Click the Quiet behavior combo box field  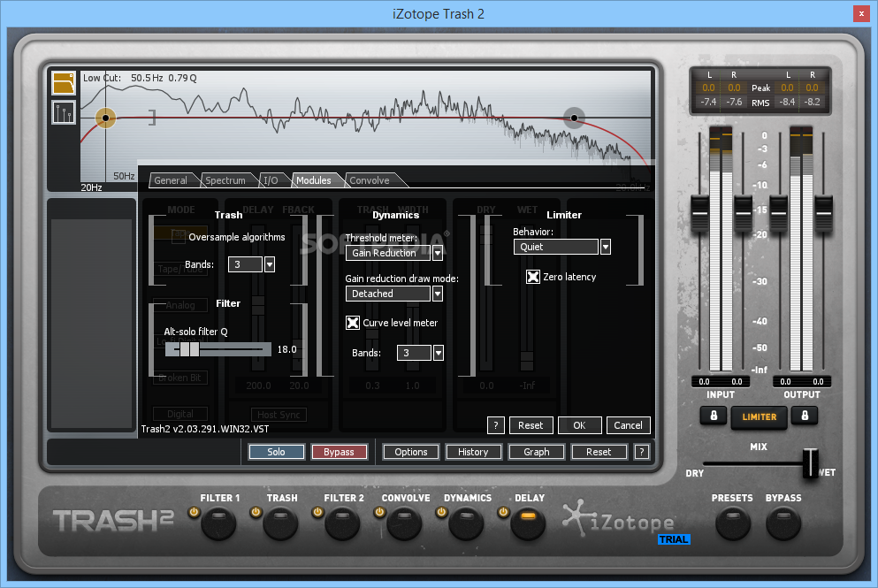click(x=556, y=247)
